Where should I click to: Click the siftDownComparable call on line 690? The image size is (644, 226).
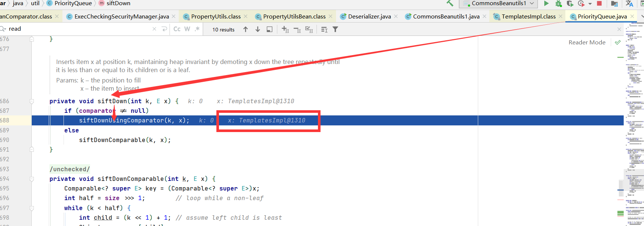[112, 140]
